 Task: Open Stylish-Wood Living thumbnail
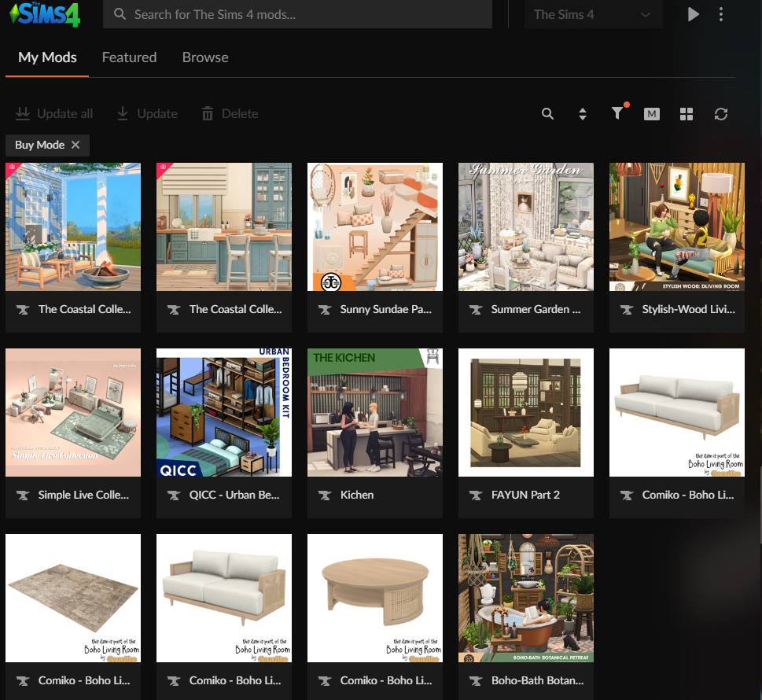pos(677,227)
